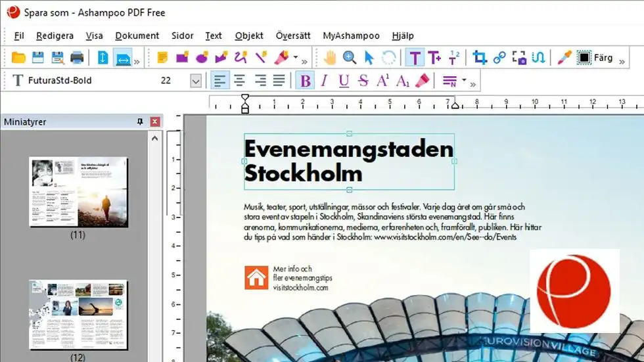Image resolution: width=644 pixels, height=362 pixels.
Task: Select page thumbnail (11)
Action: [78, 192]
